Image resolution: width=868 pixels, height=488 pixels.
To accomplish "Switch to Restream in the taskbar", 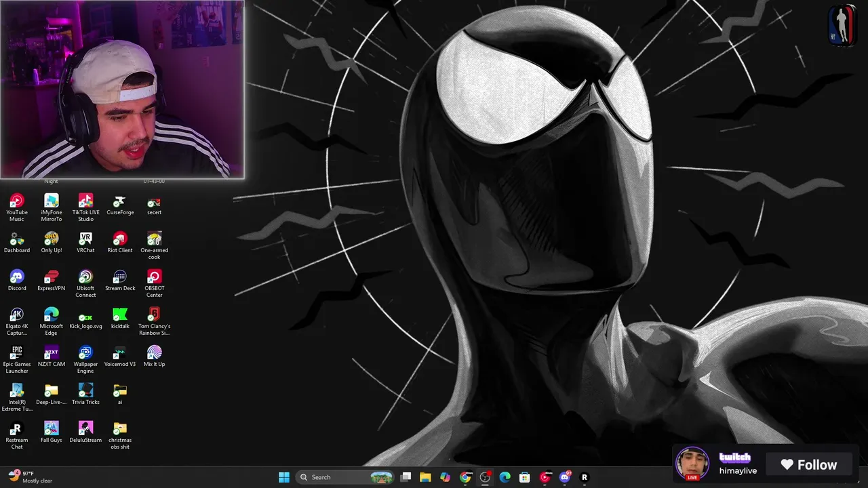I will (x=584, y=477).
